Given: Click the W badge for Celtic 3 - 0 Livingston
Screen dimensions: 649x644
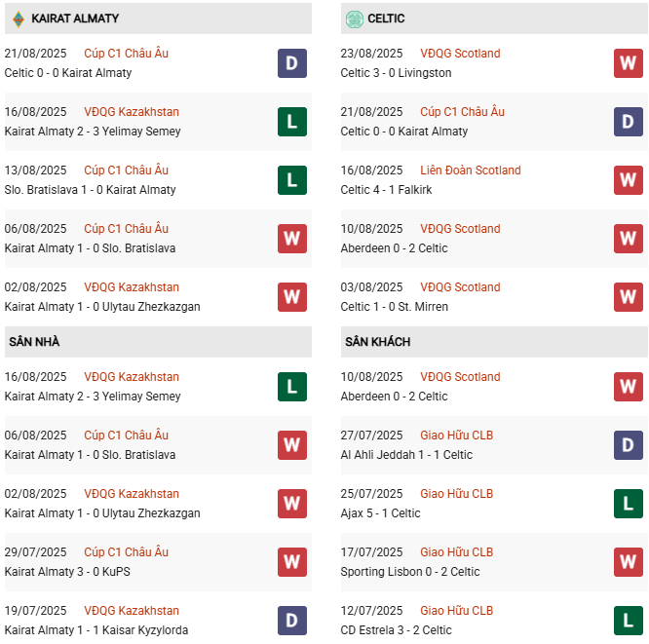Looking at the screenshot, I should pyautogui.click(x=629, y=63).
